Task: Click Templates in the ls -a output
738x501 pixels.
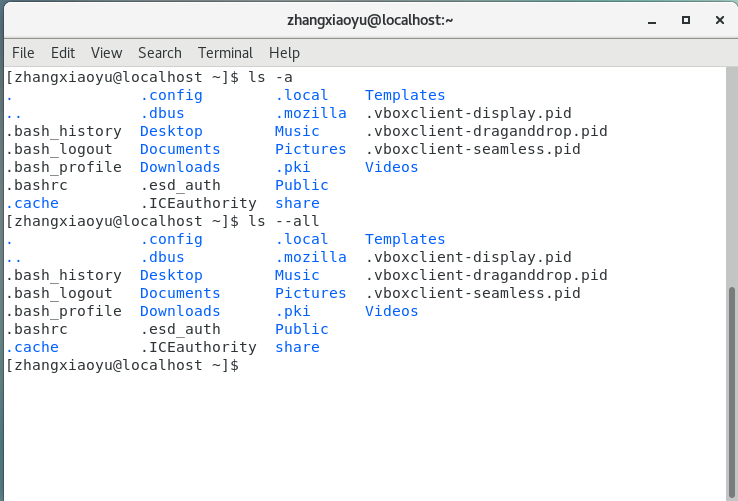Action: (405, 96)
